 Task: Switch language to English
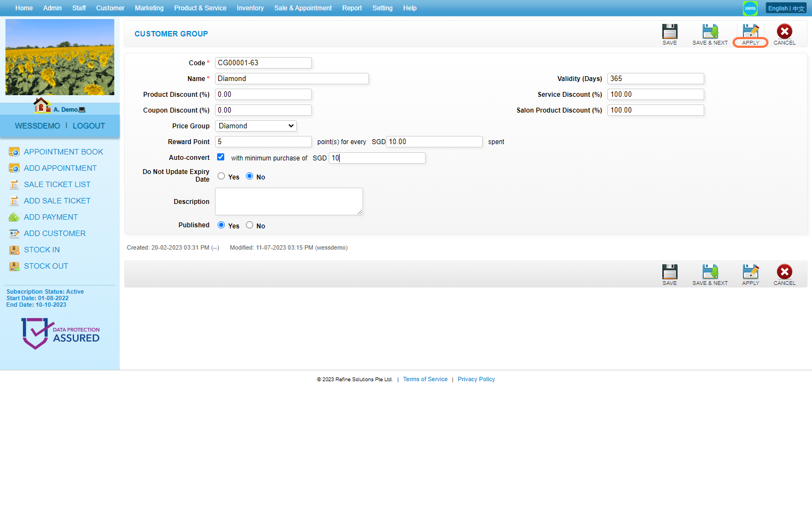pyautogui.click(x=778, y=8)
